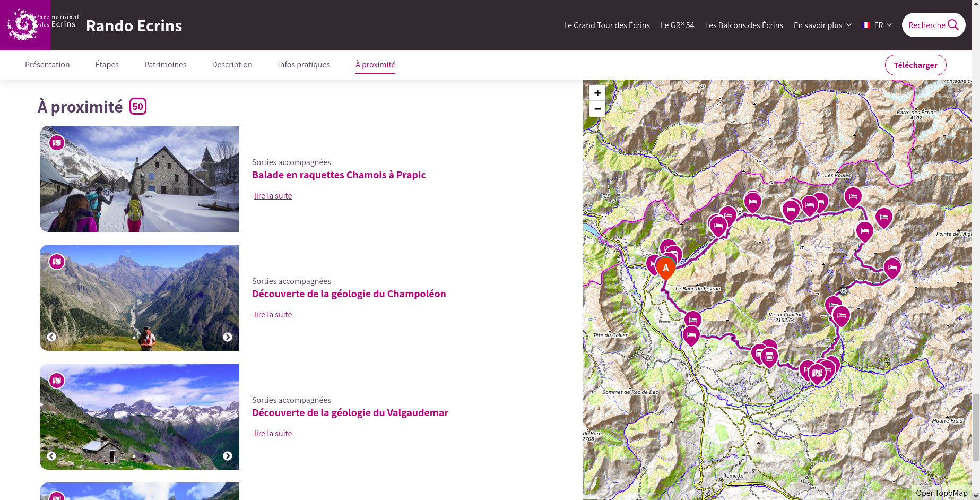Go to Patrimoines tab
This screenshot has width=980, height=500.
(x=166, y=65)
